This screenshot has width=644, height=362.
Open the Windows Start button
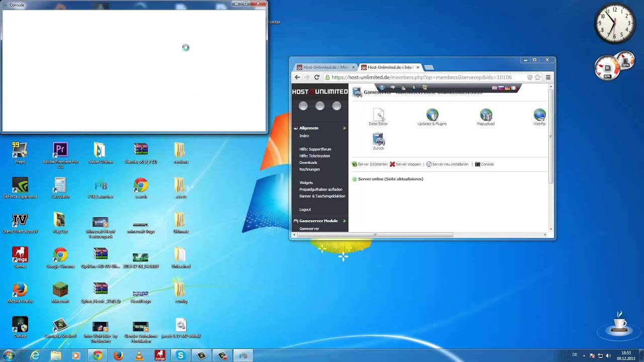pyautogui.click(x=9, y=355)
